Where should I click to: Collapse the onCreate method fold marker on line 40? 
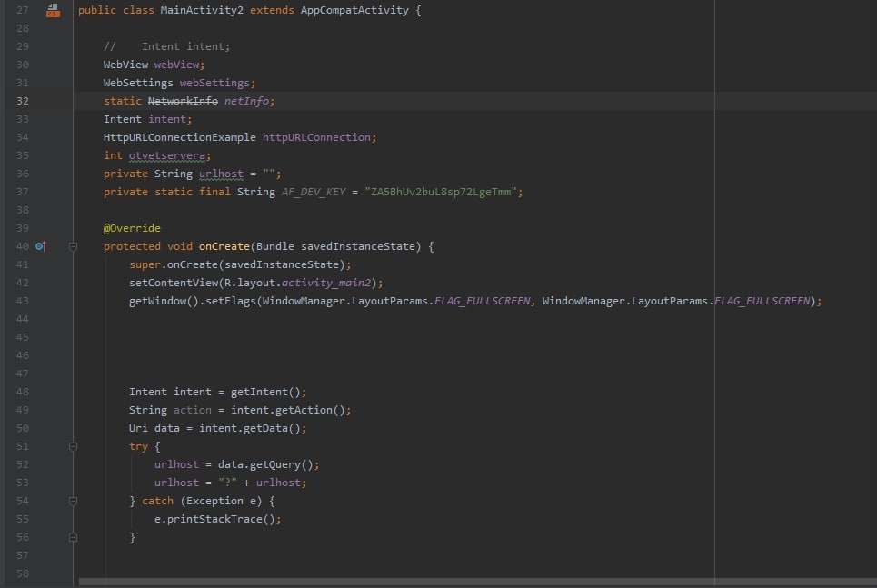(73, 246)
